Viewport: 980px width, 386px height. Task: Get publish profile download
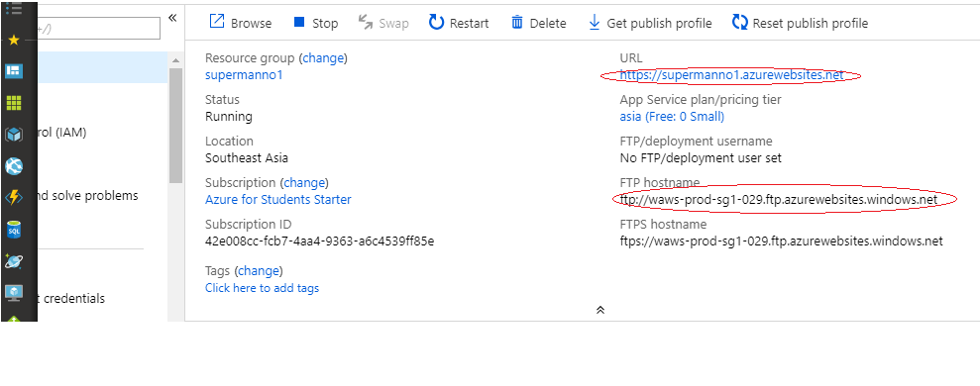click(x=650, y=23)
